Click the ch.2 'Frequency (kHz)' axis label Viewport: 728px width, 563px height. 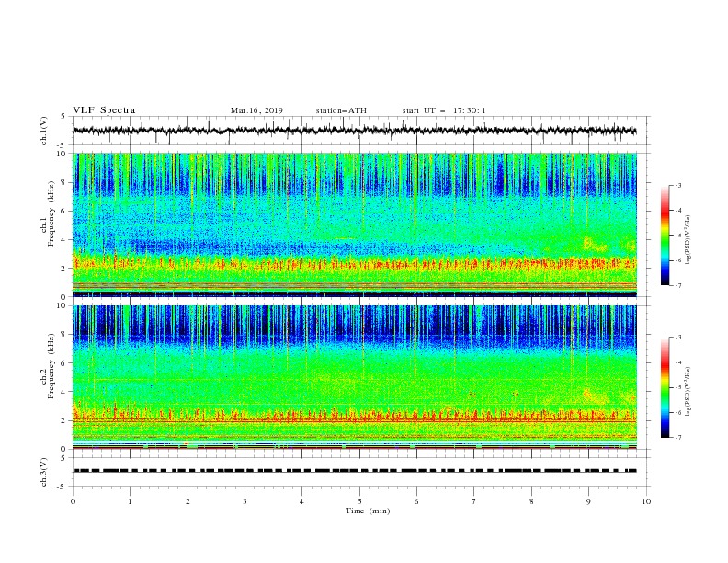[51, 366]
